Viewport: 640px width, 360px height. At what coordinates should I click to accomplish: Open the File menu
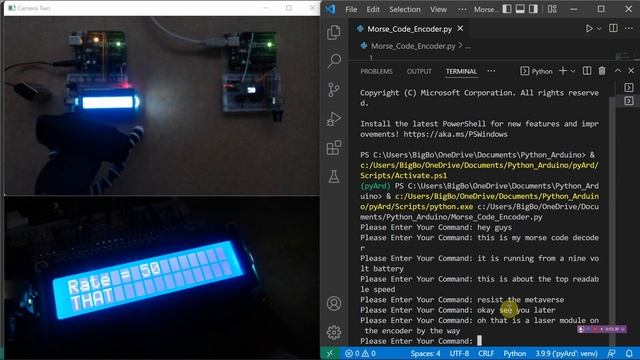coord(351,9)
